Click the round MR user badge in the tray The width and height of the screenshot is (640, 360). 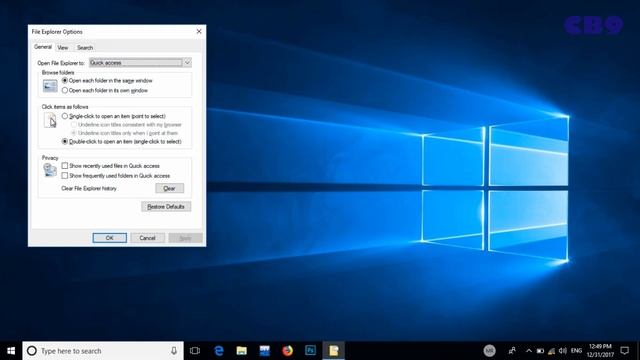489,351
